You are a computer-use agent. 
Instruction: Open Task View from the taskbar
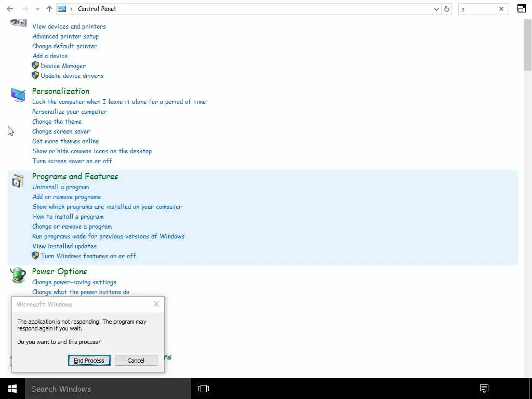pos(204,389)
